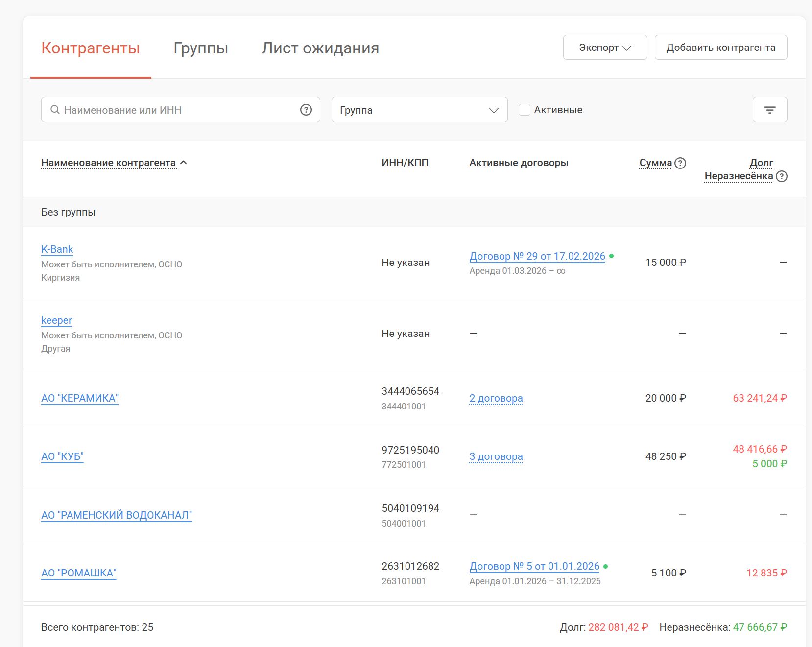Open Договор № 29 от 17.02.2026
This screenshot has height=647, width=812.
point(537,256)
